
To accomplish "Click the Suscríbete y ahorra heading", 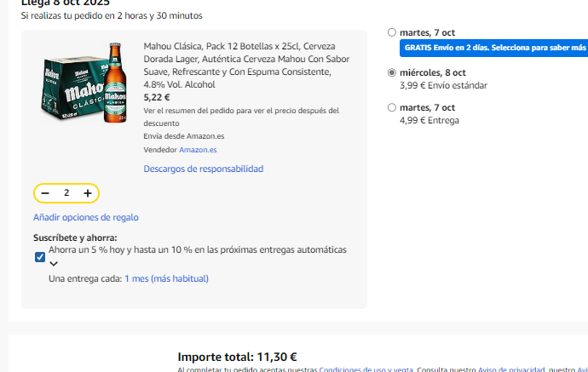I will (x=75, y=238).
